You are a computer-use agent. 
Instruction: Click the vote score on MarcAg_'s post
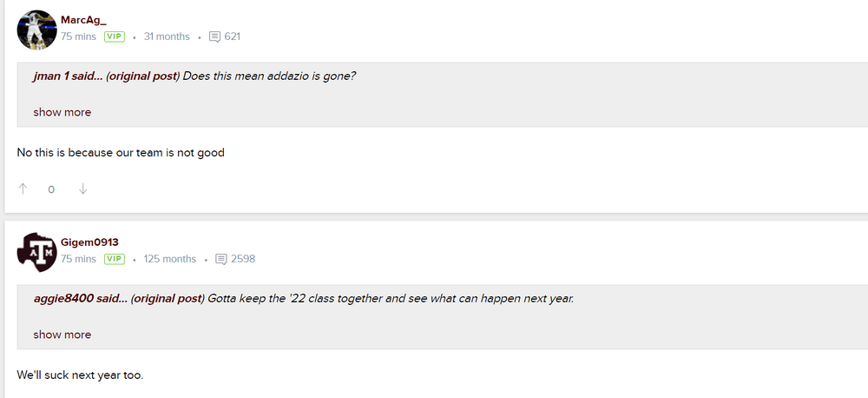point(51,189)
